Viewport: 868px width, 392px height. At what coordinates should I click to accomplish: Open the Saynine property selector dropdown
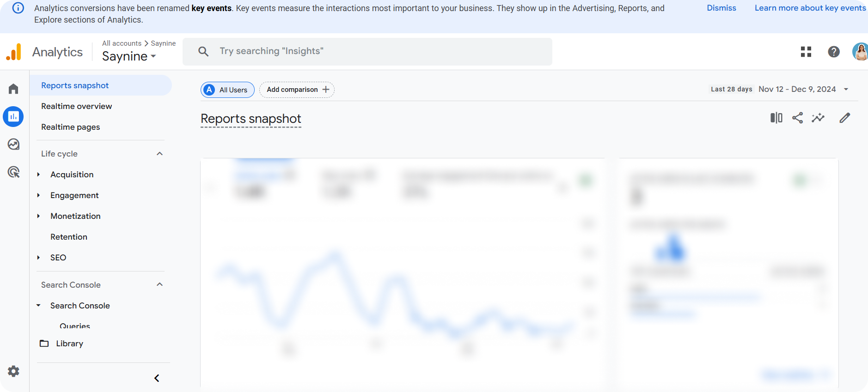pos(129,56)
